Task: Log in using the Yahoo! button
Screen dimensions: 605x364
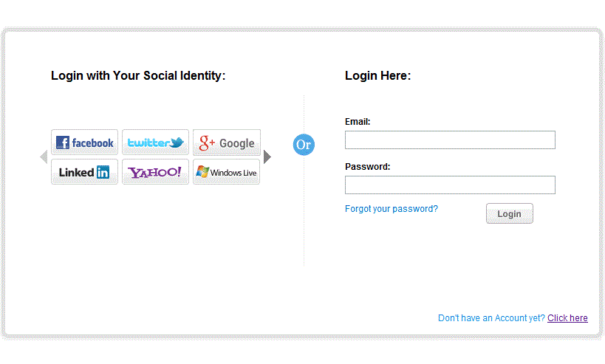Action: pyautogui.click(x=155, y=172)
